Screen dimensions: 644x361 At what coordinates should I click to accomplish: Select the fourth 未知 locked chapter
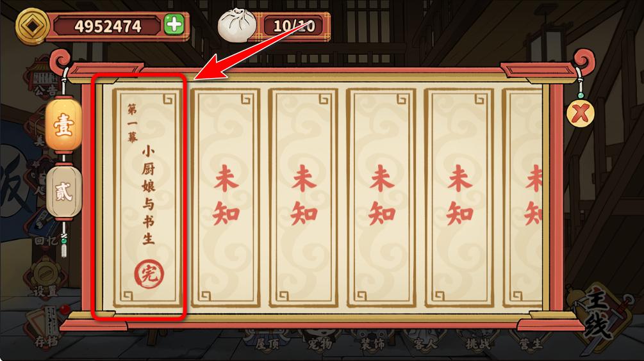click(x=459, y=197)
